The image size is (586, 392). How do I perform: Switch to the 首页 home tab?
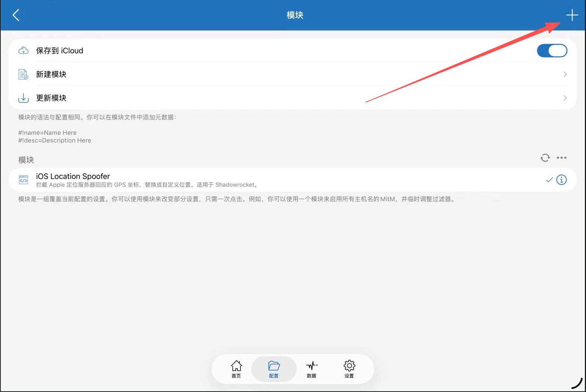coord(236,369)
